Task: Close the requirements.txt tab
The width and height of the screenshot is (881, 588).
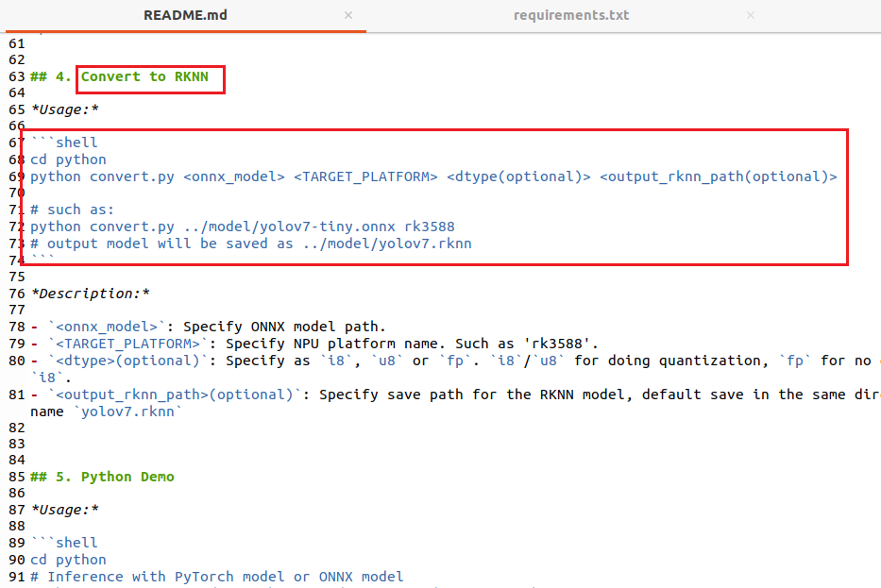Action: coord(751,15)
